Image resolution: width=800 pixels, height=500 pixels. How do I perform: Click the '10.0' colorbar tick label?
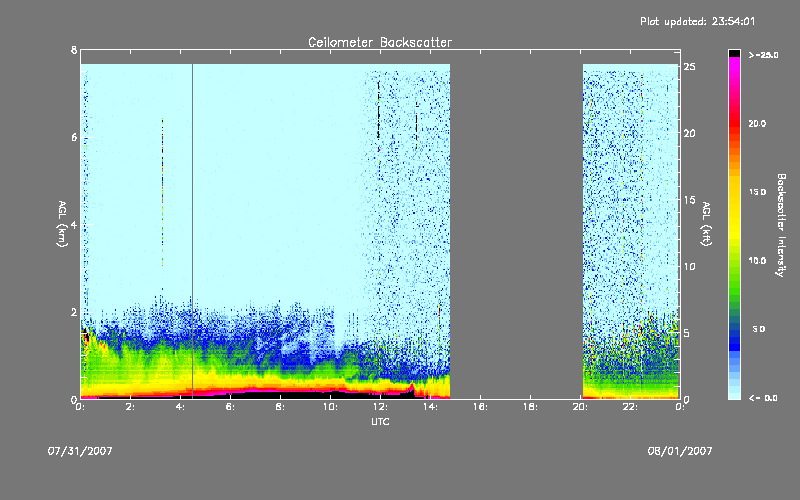757,261
